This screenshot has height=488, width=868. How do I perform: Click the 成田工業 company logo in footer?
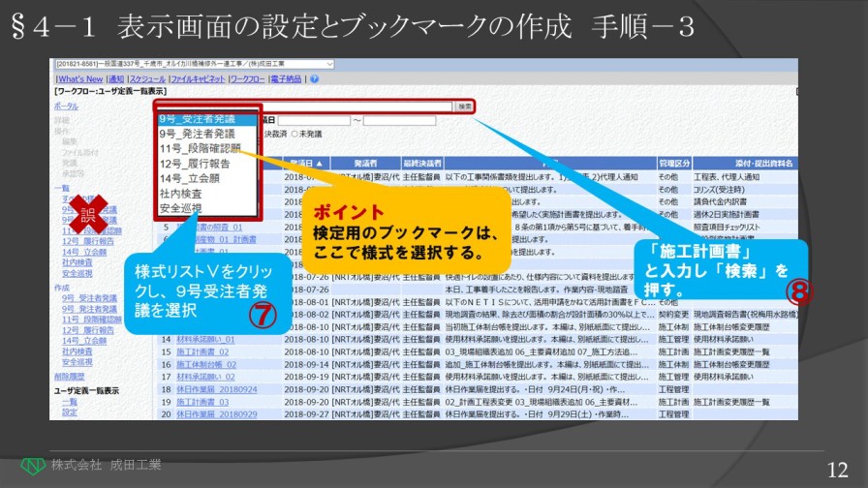[x=33, y=466]
